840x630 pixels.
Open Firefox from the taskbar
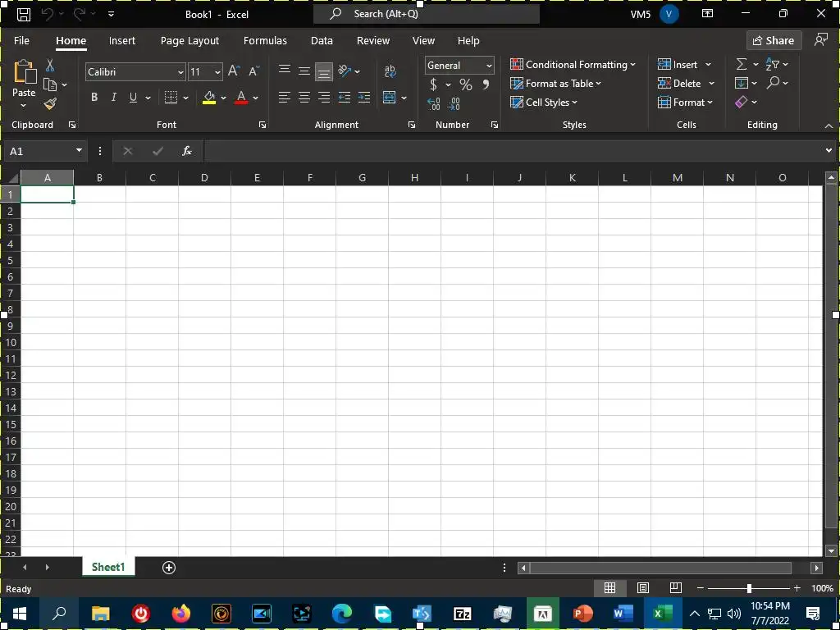coord(181,614)
